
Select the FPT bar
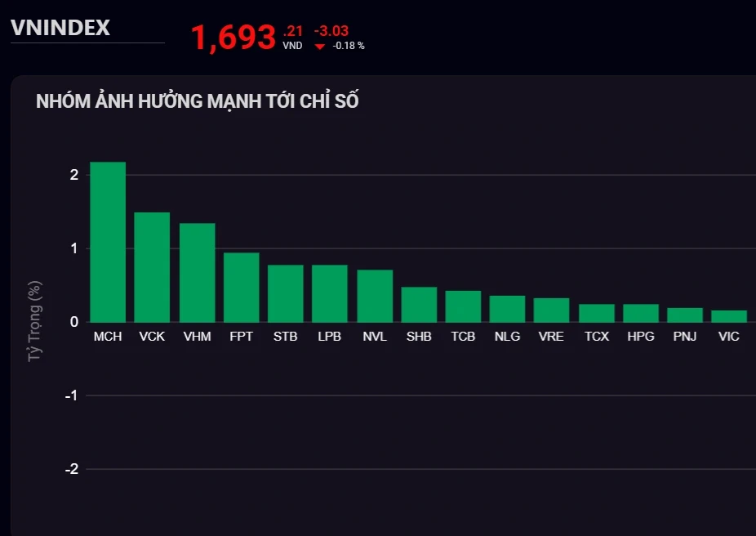(242, 287)
